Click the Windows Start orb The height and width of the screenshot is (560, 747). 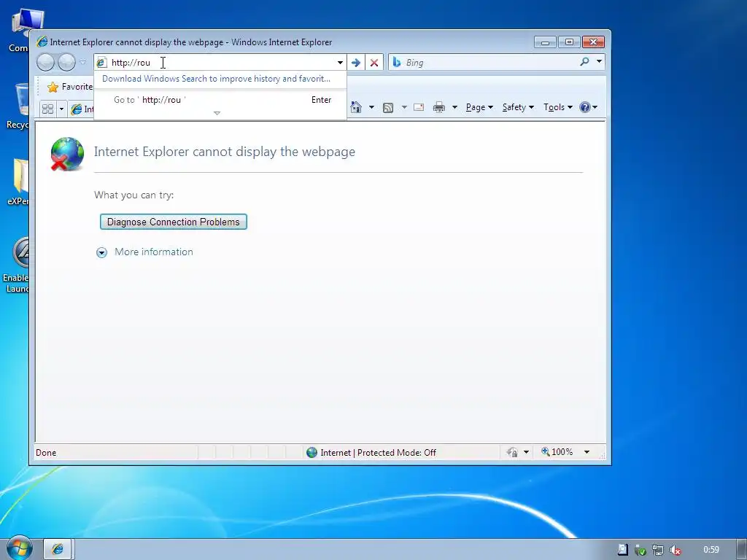click(x=19, y=548)
